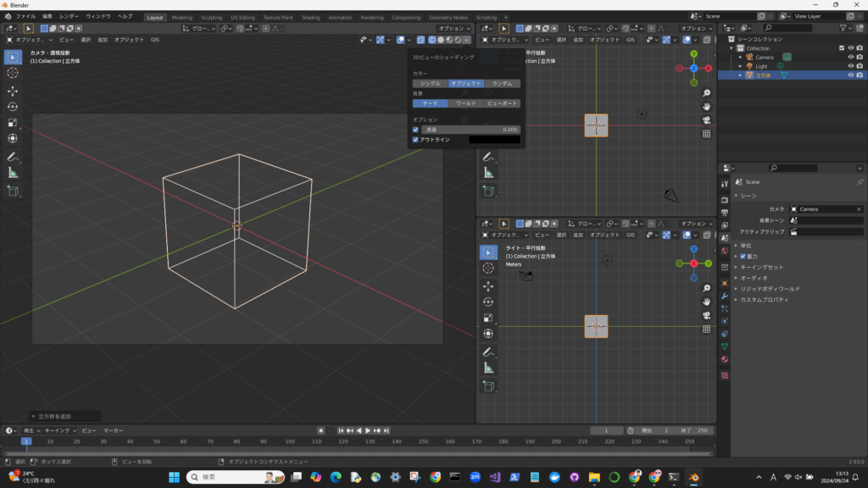Choose ワールド as shading background
868x488 pixels.
(x=465, y=103)
